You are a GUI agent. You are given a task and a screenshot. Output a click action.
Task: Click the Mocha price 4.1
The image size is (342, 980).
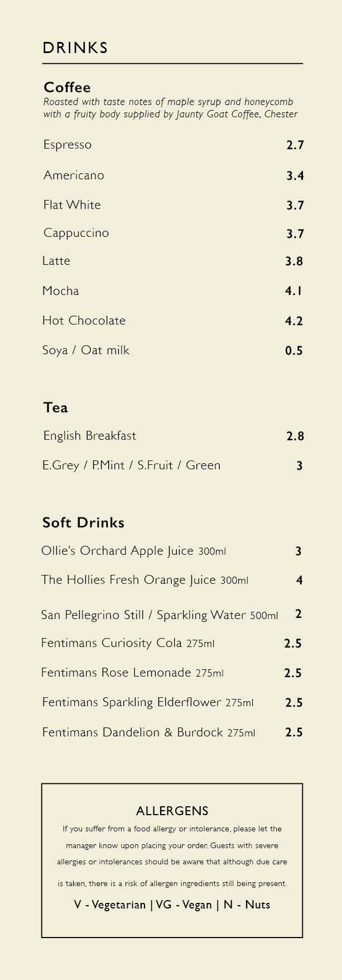pyautogui.click(x=293, y=291)
